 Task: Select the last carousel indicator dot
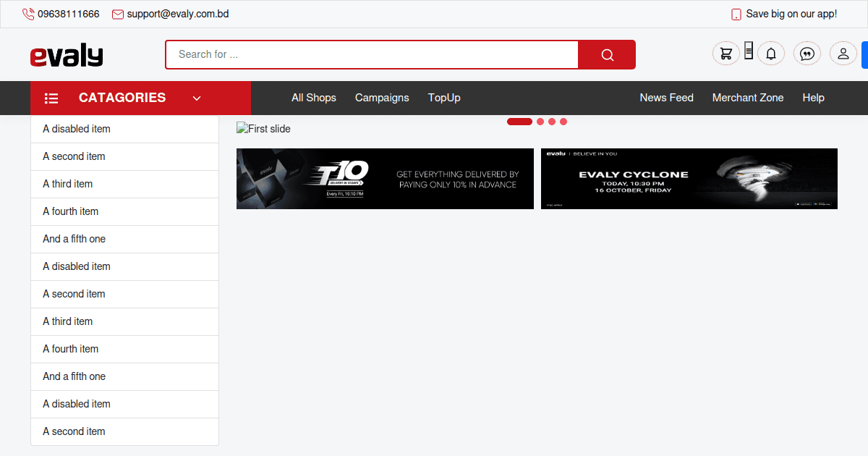563,122
